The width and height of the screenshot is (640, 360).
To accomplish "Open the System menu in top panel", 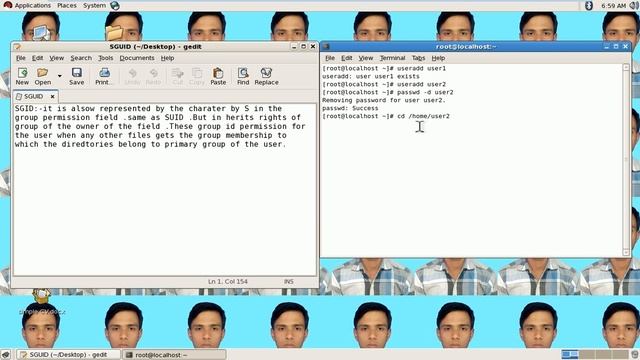I will [94, 5].
